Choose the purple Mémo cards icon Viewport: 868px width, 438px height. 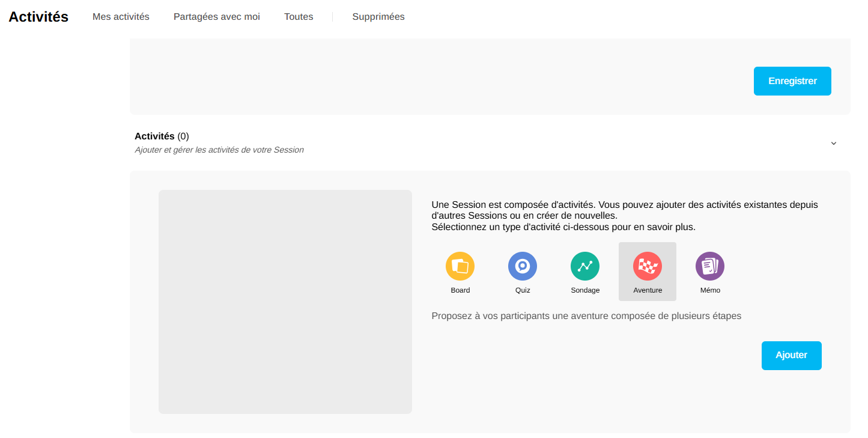[x=710, y=266]
